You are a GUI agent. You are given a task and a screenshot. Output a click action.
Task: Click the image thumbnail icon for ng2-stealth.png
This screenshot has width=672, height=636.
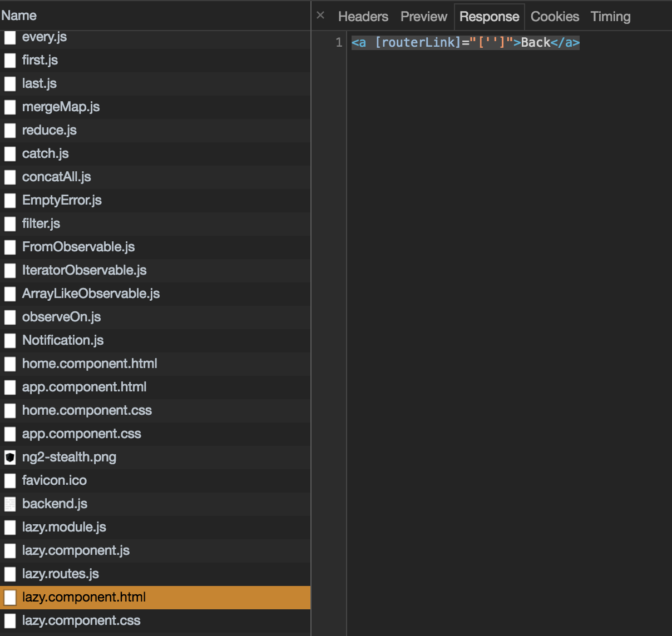point(10,458)
